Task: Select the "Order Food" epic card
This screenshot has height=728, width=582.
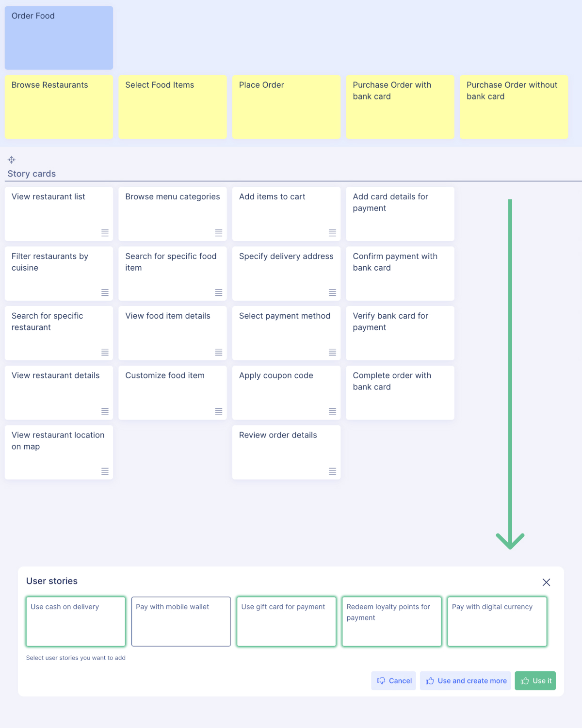Action: [59, 37]
